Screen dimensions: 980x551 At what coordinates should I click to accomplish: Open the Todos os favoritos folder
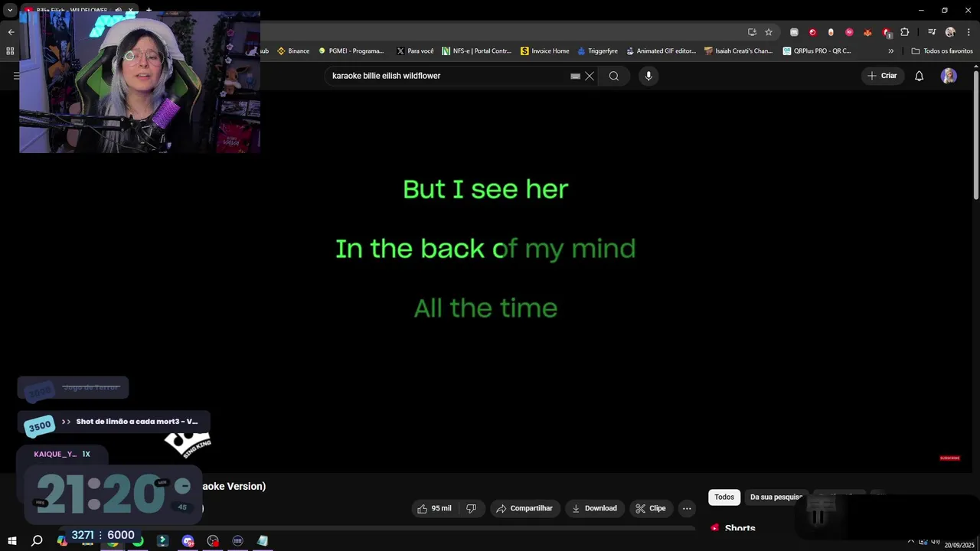click(x=942, y=51)
